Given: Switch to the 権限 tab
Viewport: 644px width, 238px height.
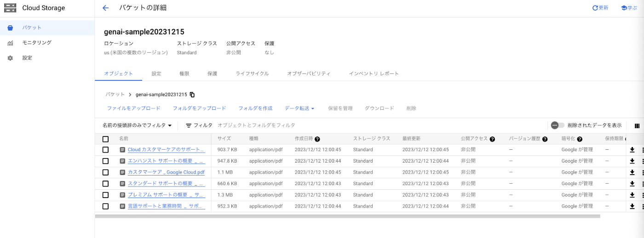Looking at the screenshot, I should pos(184,74).
